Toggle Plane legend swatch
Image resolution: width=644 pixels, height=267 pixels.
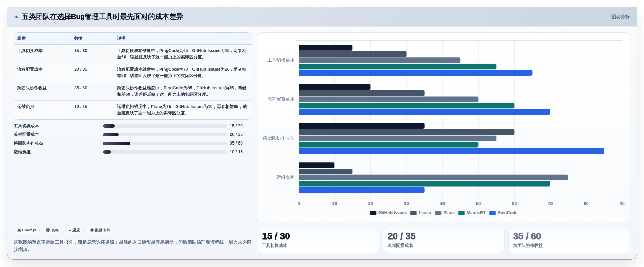(x=438, y=213)
